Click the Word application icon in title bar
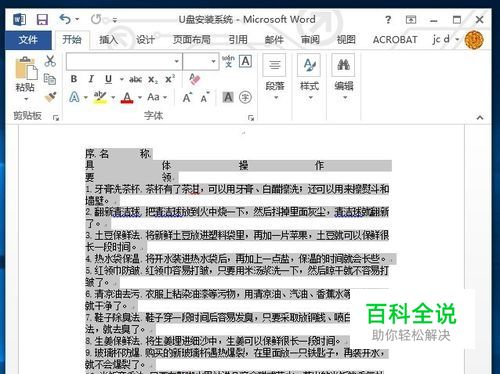The image size is (500, 374). coord(20,20)
